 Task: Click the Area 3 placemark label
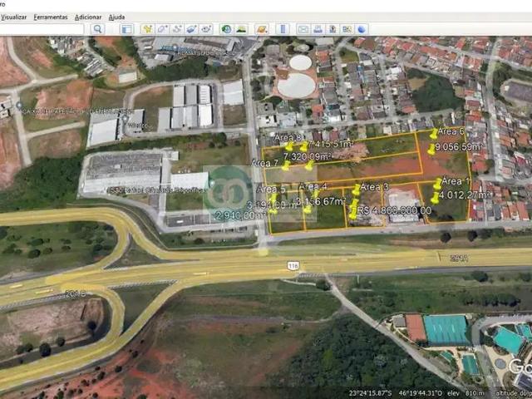(x=374, y=187)
